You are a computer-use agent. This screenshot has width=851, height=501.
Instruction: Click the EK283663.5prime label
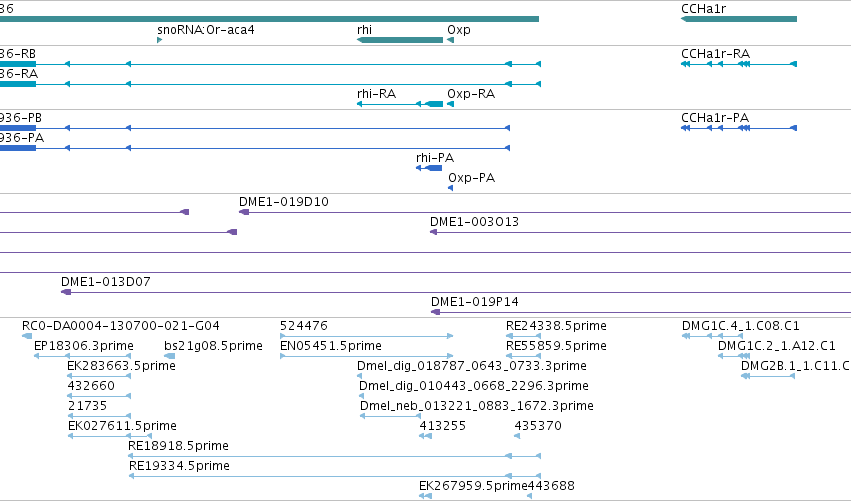click(x=122, y=366)
